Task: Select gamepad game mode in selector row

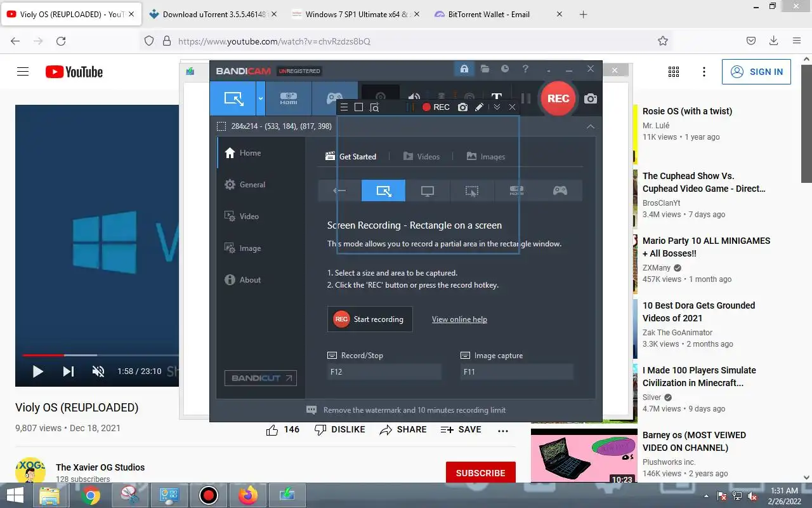Action: (x=560, y=190)
